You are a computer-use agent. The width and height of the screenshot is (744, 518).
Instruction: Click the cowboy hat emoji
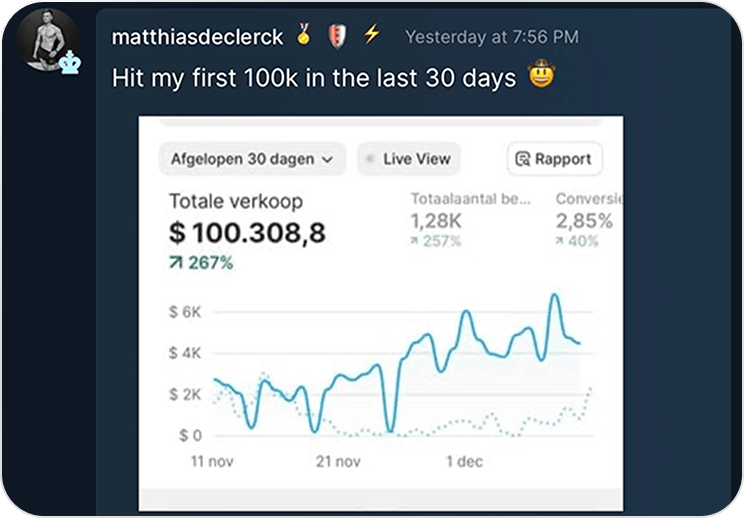539,77
